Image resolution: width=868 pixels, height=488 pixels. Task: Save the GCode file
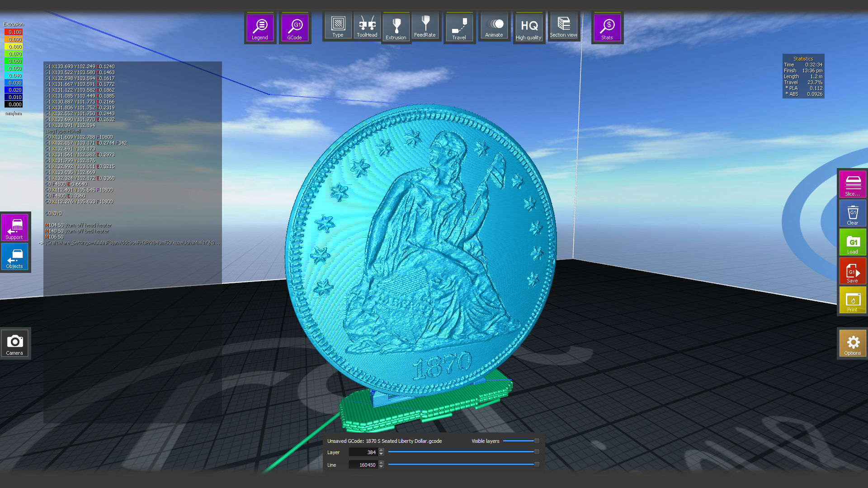853,271
